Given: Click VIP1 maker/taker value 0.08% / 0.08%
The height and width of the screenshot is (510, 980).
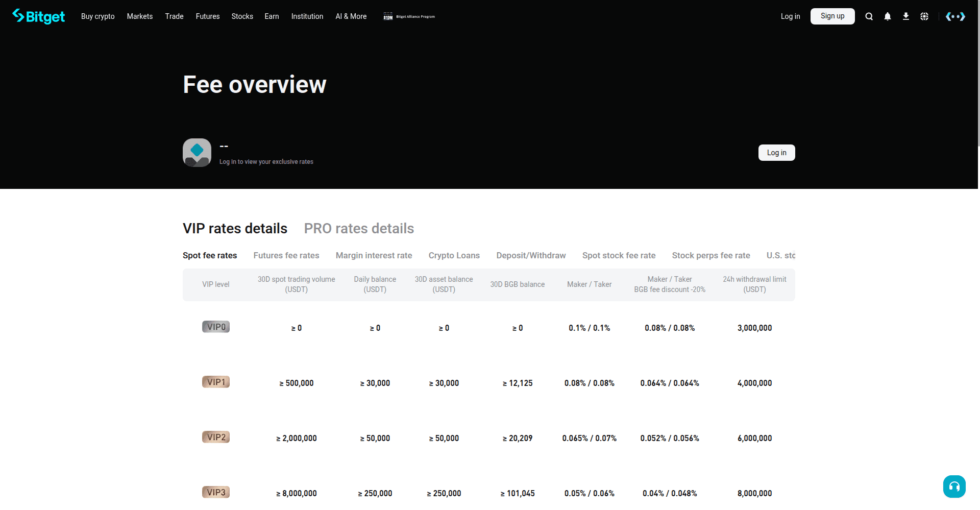Looking at the screenshot, I should pos(589,383).
